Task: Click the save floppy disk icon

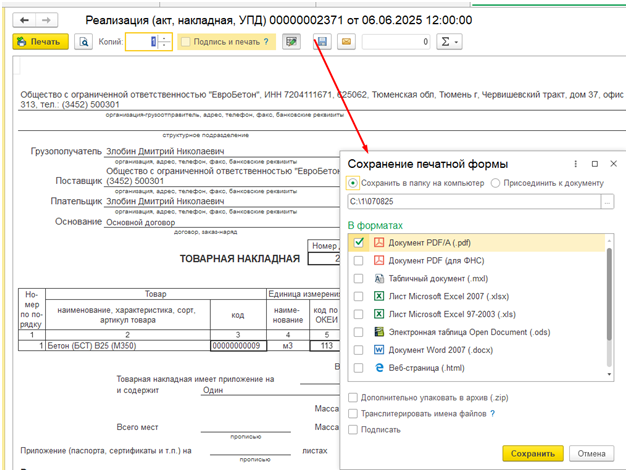Action: pos(322,42)
